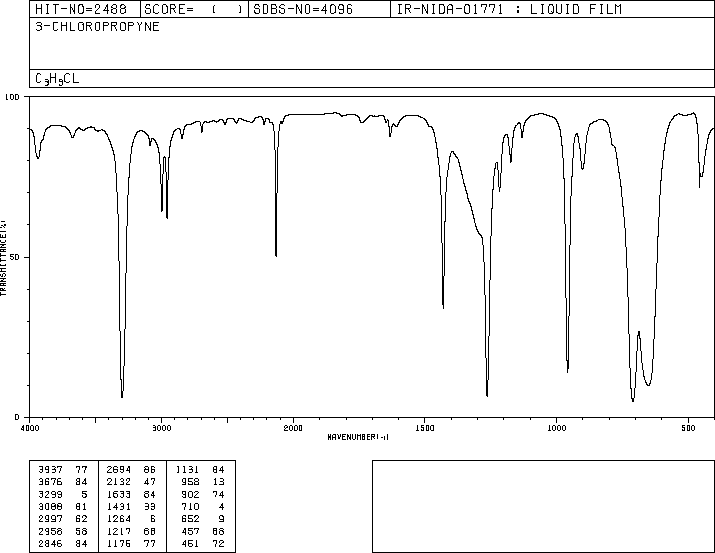The height and width of the screenshot is (553, 715).
Task: Click peak value 1633 in the table
Action: (119, 494)
